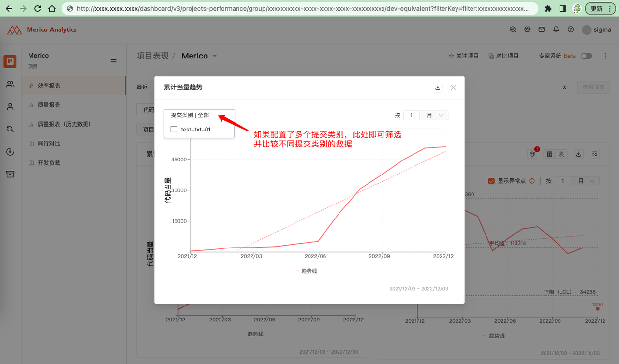Open the notifications bell

click(556, 29)
